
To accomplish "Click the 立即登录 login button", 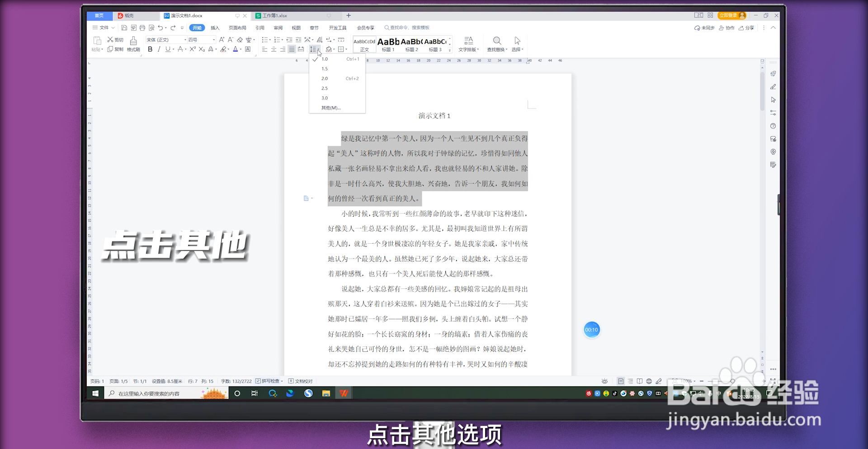I will tap(729, 15).
